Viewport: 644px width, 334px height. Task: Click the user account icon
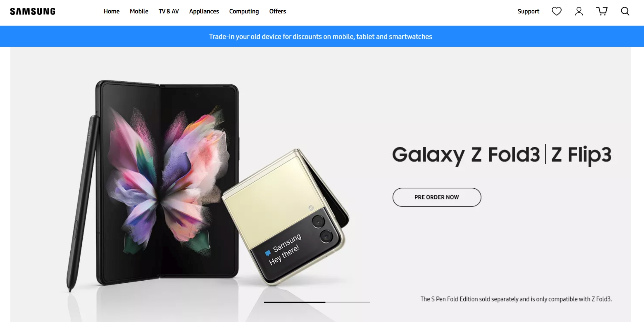coord(579,11)
